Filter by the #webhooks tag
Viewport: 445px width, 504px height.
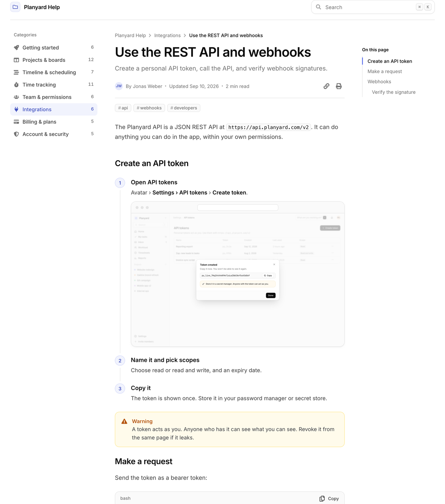[149, 108]
